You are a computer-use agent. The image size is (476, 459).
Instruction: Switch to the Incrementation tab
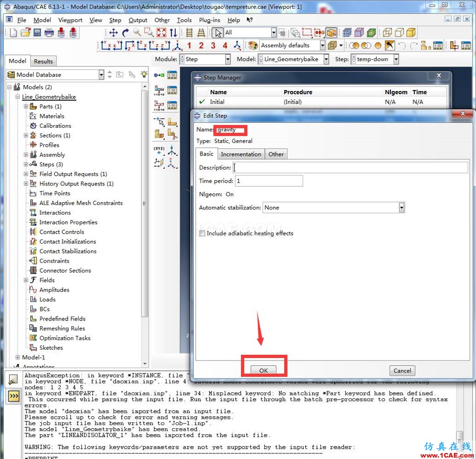click(241, 154)
